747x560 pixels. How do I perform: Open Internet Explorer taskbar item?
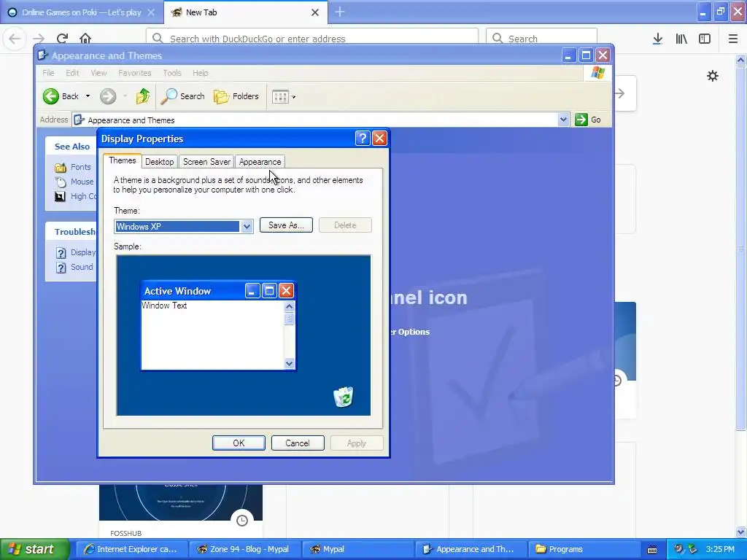[131, 549]
